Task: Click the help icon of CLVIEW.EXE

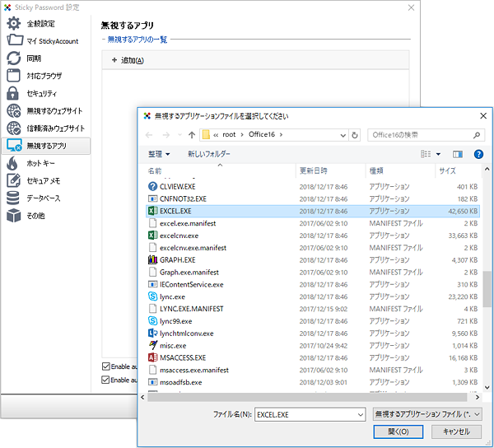Action: pyautogui.click(x=152, y=186)
